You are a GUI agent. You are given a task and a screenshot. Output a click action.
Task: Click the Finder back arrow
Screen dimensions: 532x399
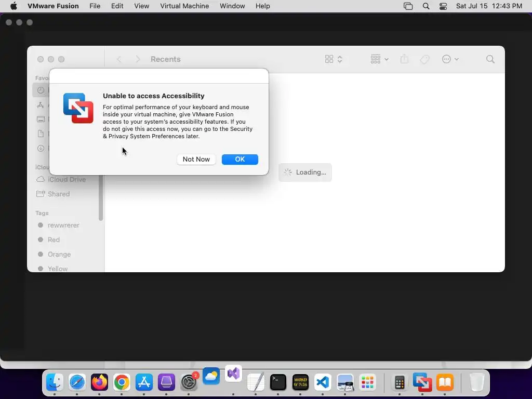pos(119,59)
